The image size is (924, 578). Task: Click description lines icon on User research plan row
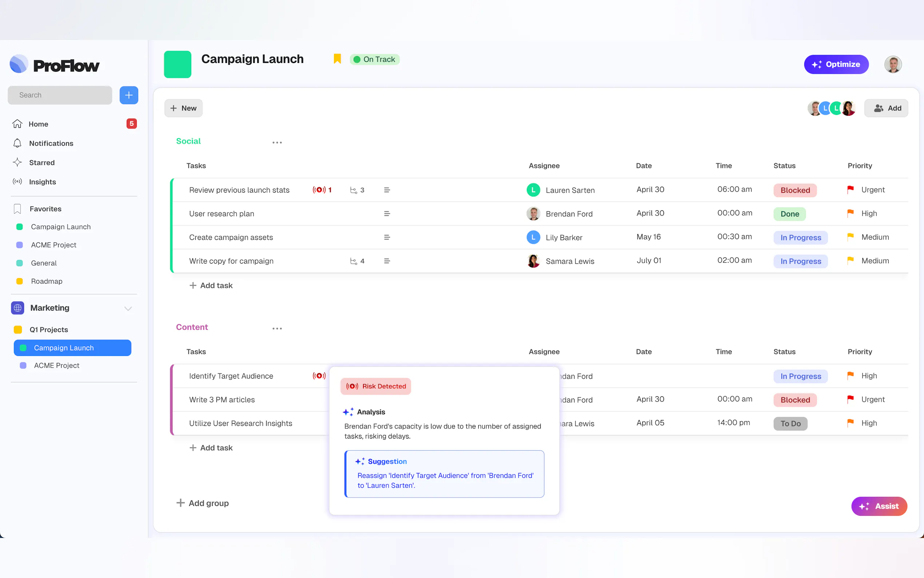pos(387,214)
